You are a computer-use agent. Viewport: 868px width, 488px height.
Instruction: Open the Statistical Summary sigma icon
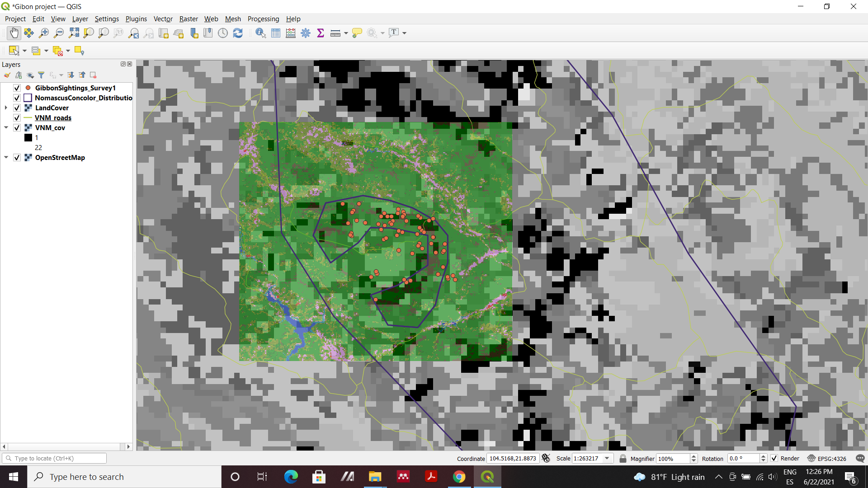click(321, 33)
